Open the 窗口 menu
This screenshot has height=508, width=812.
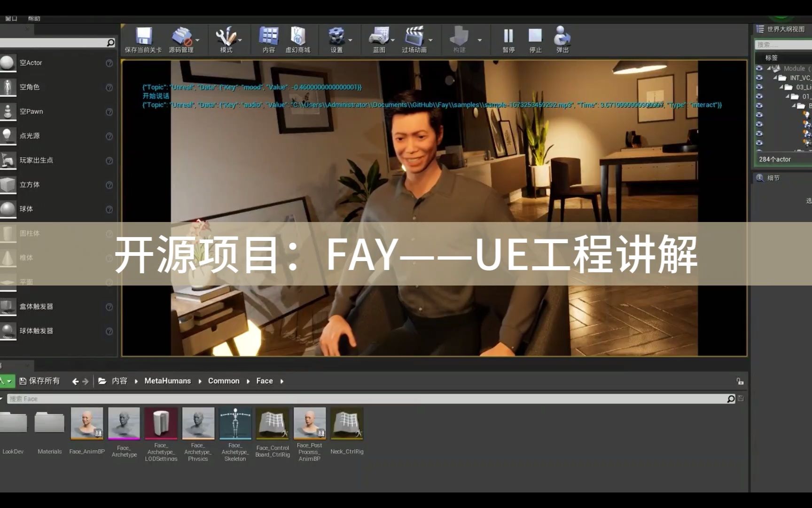click(x=11, y=18)
